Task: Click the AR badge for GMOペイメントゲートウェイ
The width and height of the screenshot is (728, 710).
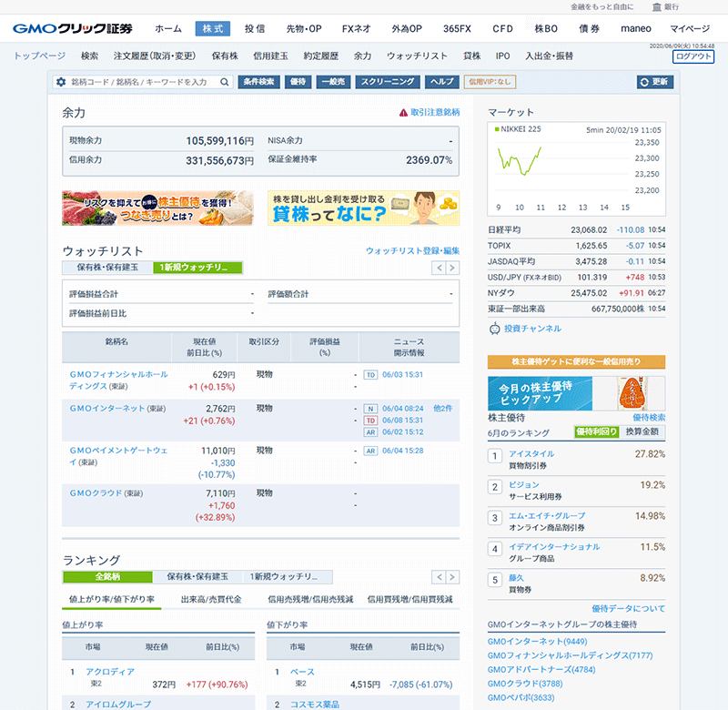Action: (370, 451)
